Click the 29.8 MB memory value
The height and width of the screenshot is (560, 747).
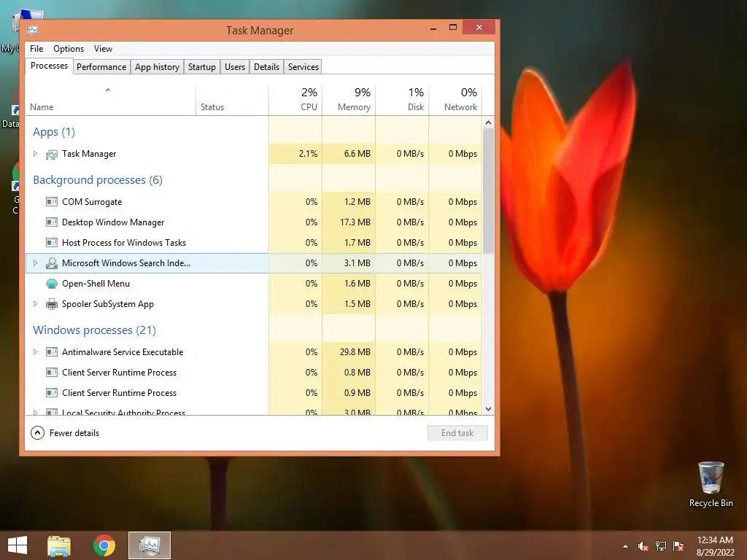point(355,352)
